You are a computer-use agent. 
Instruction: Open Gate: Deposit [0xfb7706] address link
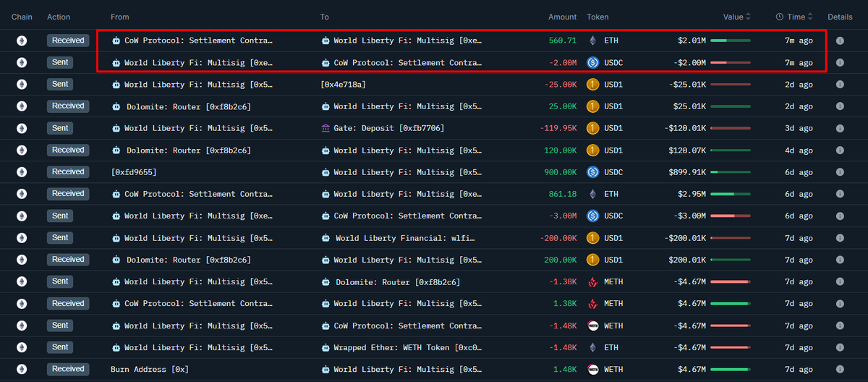(388, 128)
